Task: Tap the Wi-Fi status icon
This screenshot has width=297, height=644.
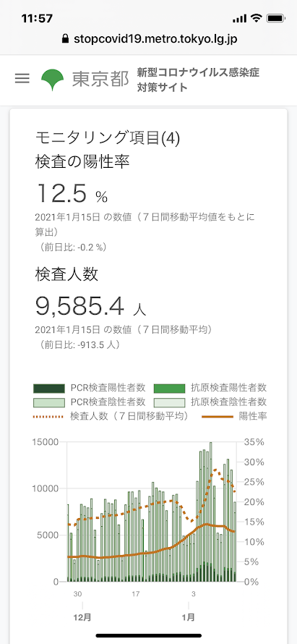Action: [257, 19]
